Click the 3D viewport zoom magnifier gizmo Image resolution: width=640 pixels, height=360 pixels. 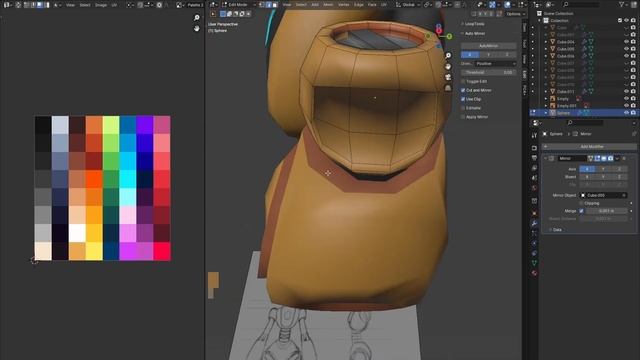click(x=448, y=56)
